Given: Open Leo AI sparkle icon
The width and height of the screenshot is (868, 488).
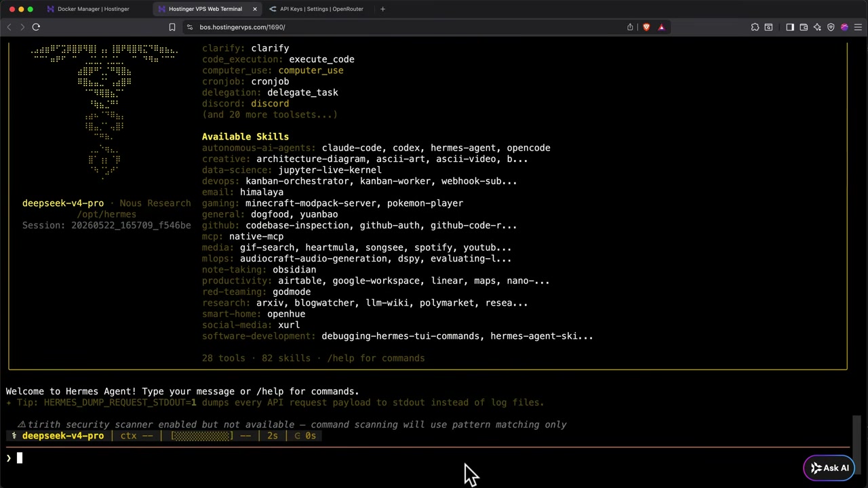Looking at the screenshot, I should click(817, 27).
